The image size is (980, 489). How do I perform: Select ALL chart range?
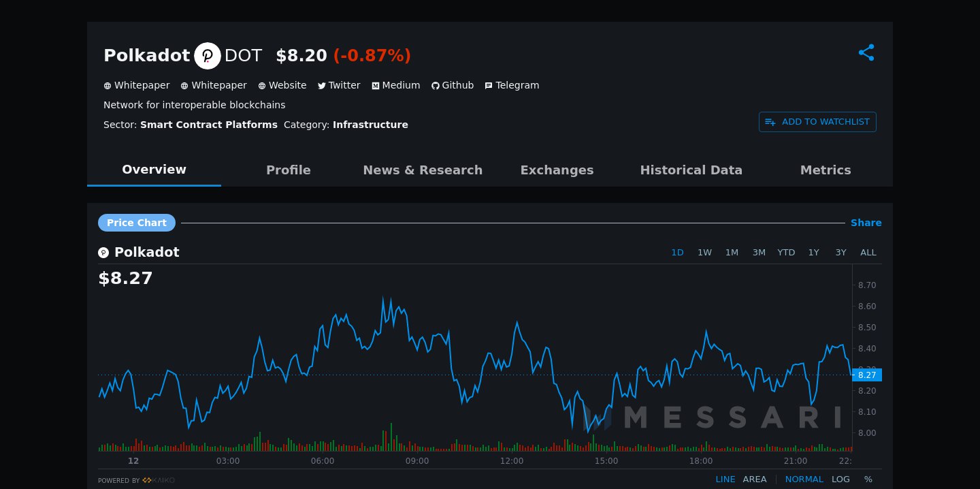(868, 253)
